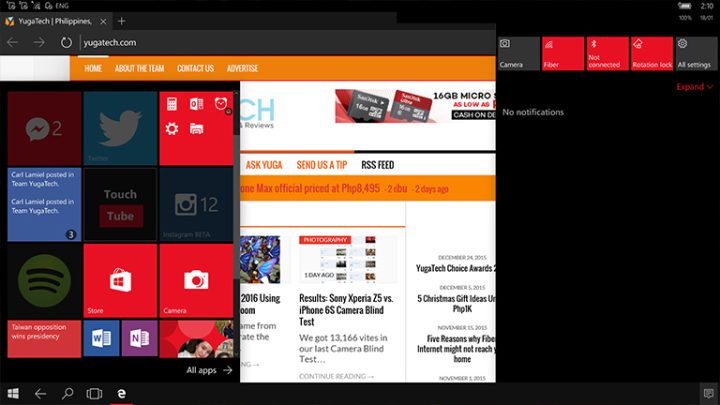Open the ASK YUGA tab link

[x=264, y=165]
